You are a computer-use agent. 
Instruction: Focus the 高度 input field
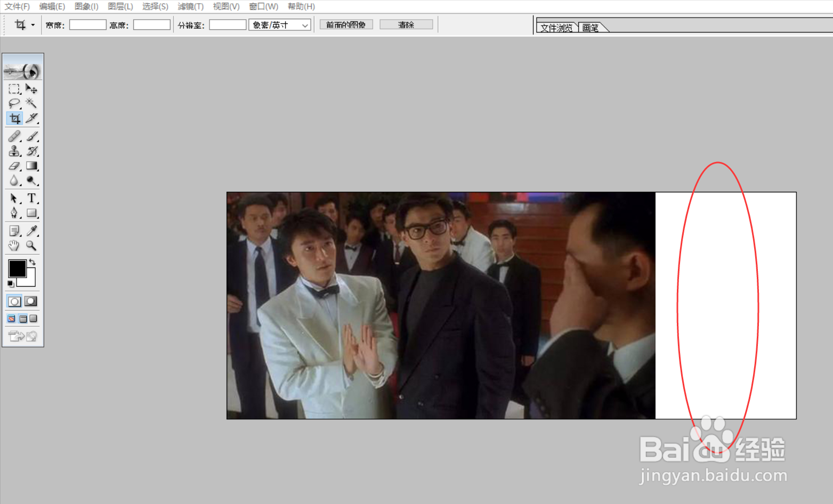click(x=152, y=25)
